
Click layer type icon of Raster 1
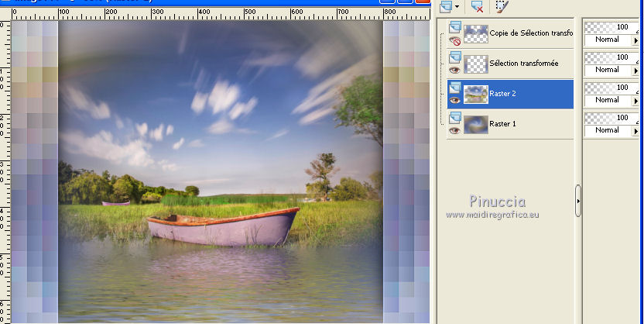(x=454, y=118)
